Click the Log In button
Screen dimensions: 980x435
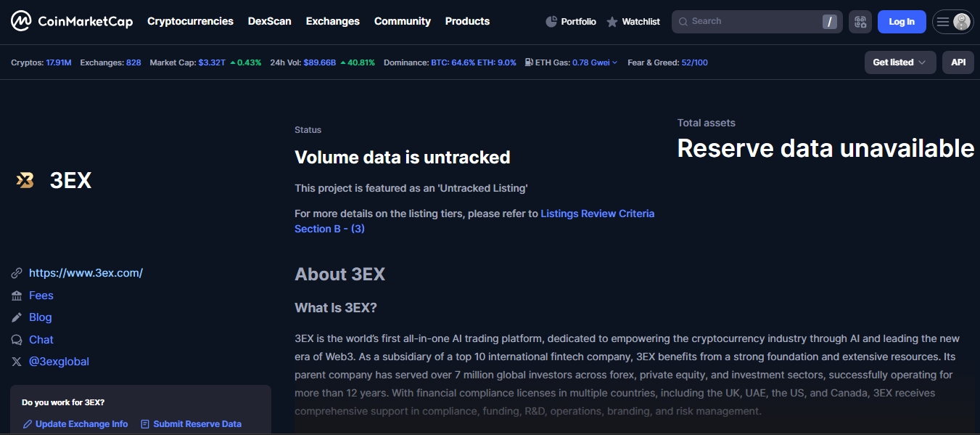point(902,22)
